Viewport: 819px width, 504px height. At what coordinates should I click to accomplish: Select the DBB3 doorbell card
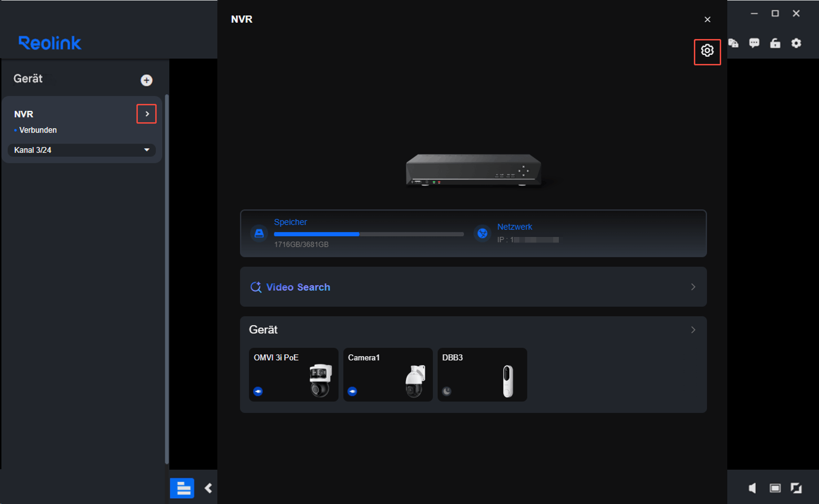[482, 375]
